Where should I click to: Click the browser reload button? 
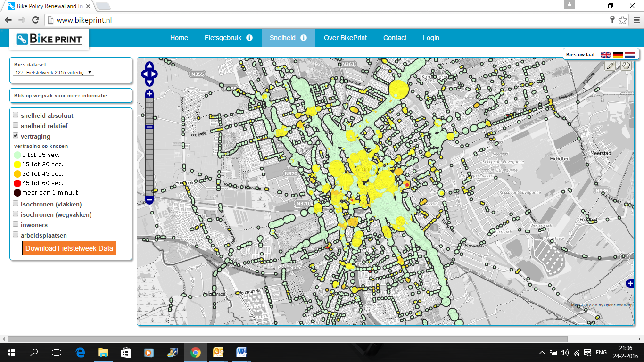[x=35, y=20]
